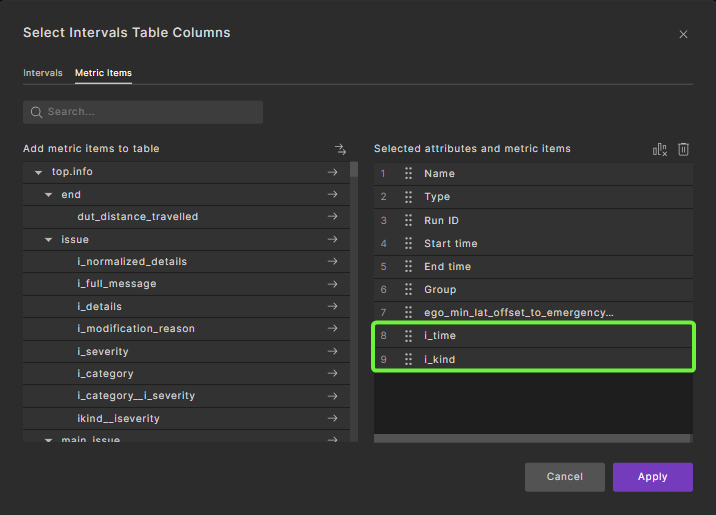Click the trash delete icon above selected list
The image size is (716, 515).
[x=684, y=149]
